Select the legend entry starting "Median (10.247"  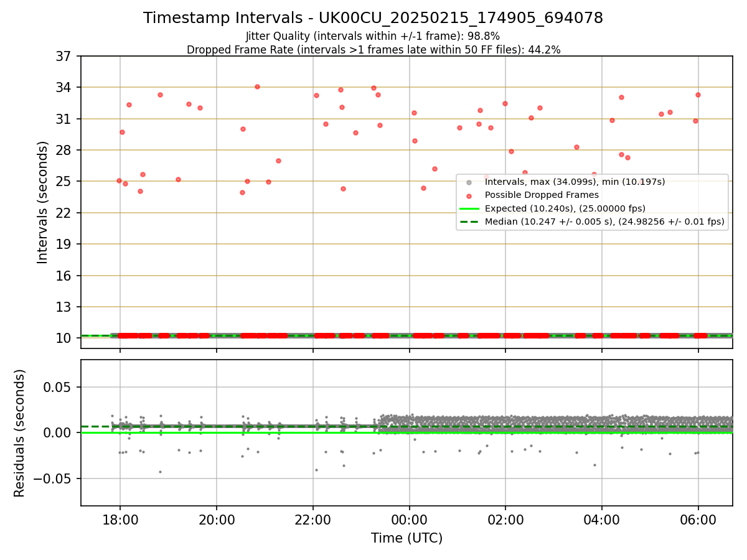[x=604, y=221]
